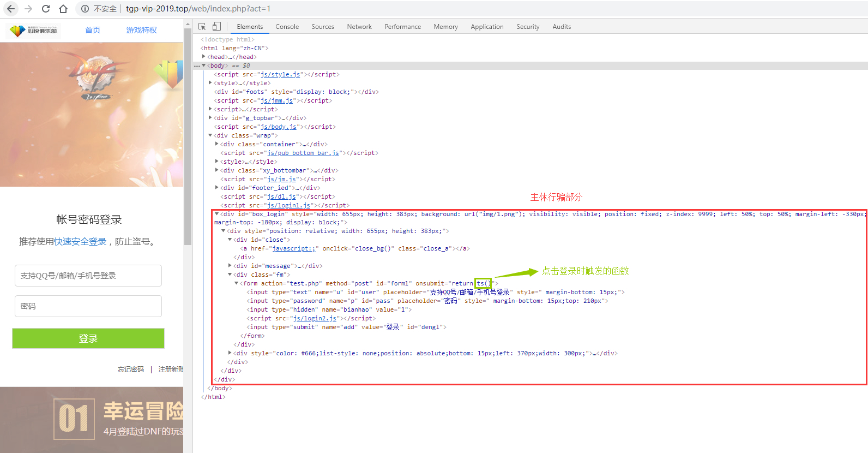
Task: Focus the address bar URL
Action: 198,9
